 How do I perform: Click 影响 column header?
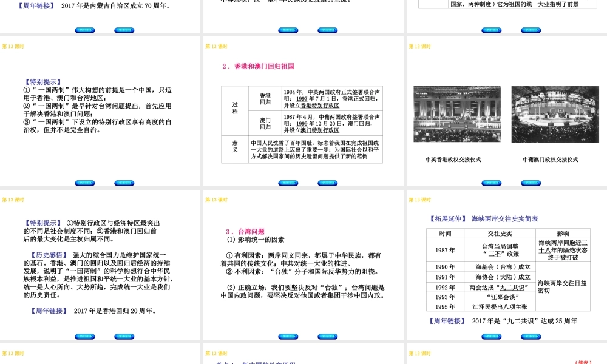pyautogui.click(x=563, y=233)
